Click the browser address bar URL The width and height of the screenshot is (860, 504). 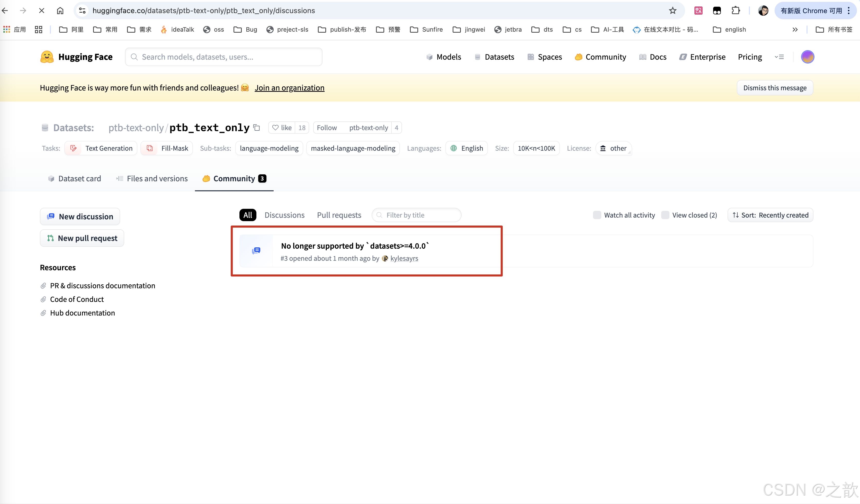(x=203, y=11)
